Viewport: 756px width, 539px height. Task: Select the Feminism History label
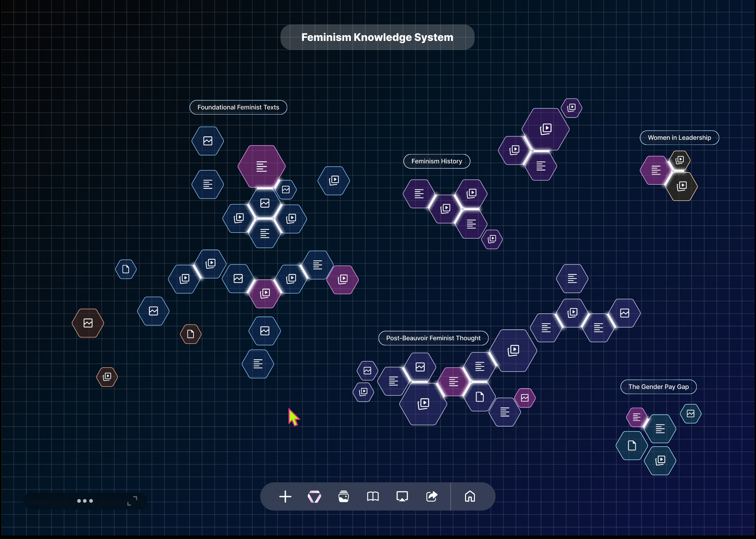436,161
